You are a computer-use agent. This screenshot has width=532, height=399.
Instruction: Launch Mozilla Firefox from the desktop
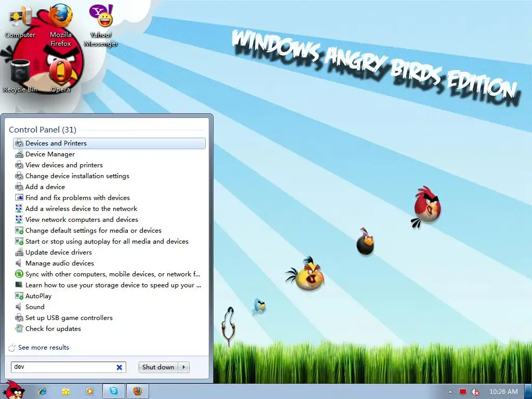[61, 25]
